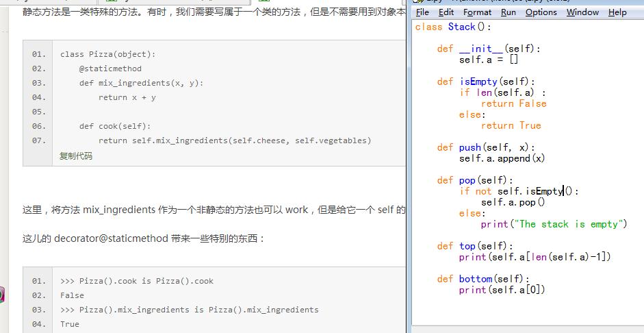The image size is (644, 333).
Task: Open the Run menu
Action: tap(508, 12)
